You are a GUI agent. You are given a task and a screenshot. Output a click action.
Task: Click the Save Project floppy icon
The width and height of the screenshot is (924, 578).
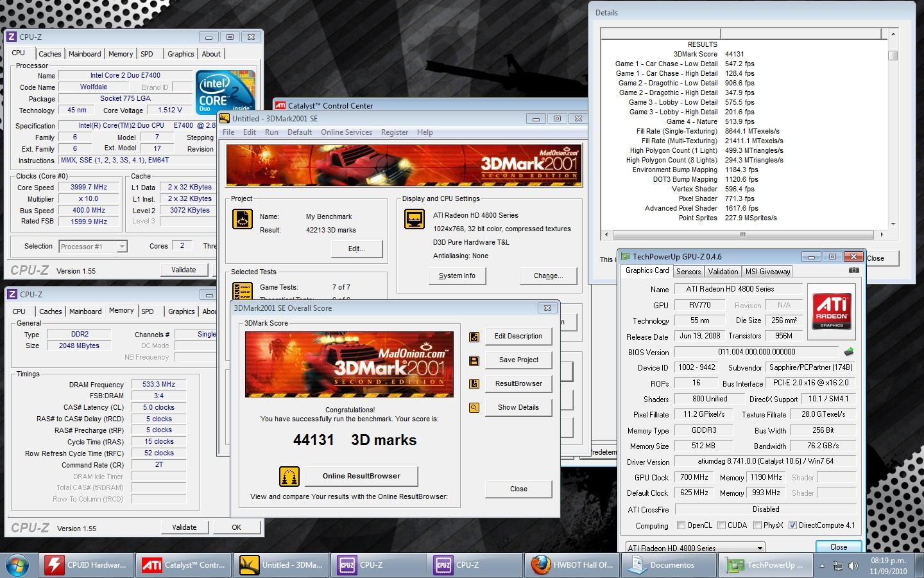(x=474, y=360)
